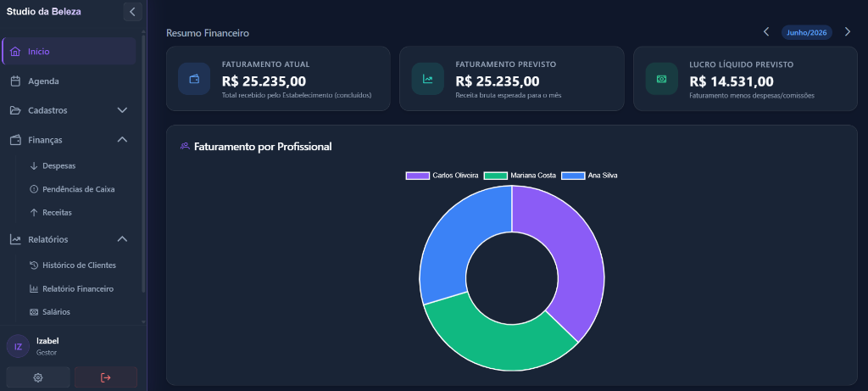Click the sidebar vertical scrollbar

pyautogui.click(x=144, y=164)
